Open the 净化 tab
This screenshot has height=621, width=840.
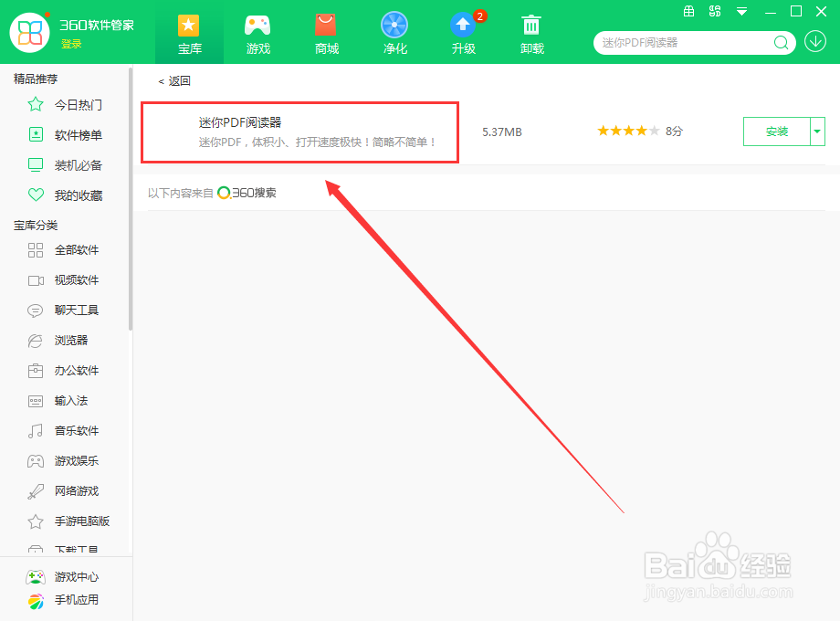pyautogui.click(x=394, y=35)
